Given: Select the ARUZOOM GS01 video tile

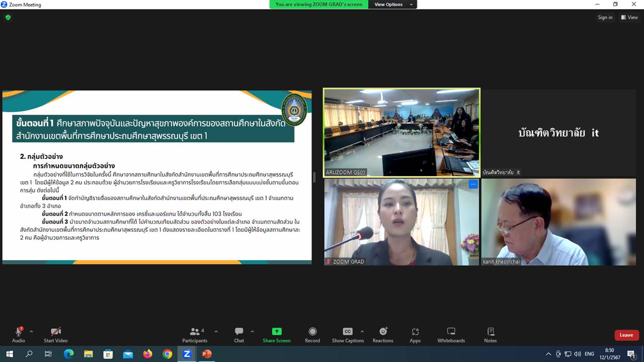Looking at the screenshot, I should pyautogui.click(x=401, y=132).
